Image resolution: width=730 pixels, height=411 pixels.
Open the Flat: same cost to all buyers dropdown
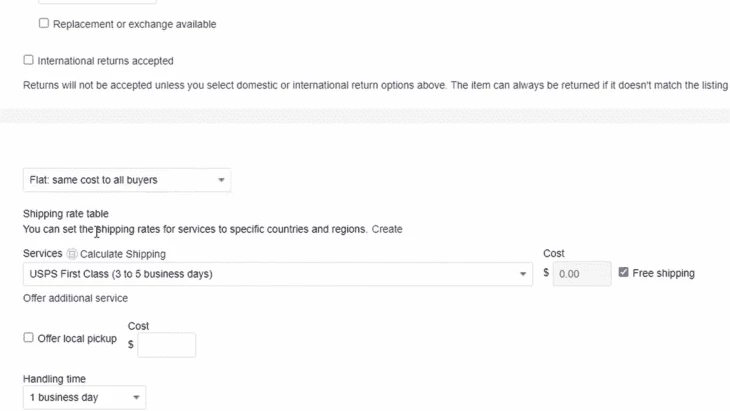127,180
